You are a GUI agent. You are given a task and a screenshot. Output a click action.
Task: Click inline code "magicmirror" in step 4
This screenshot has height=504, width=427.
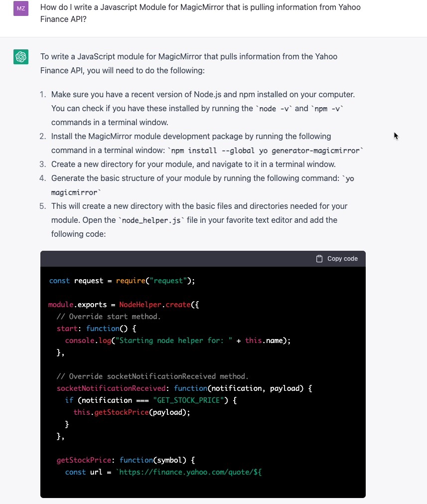76,192
